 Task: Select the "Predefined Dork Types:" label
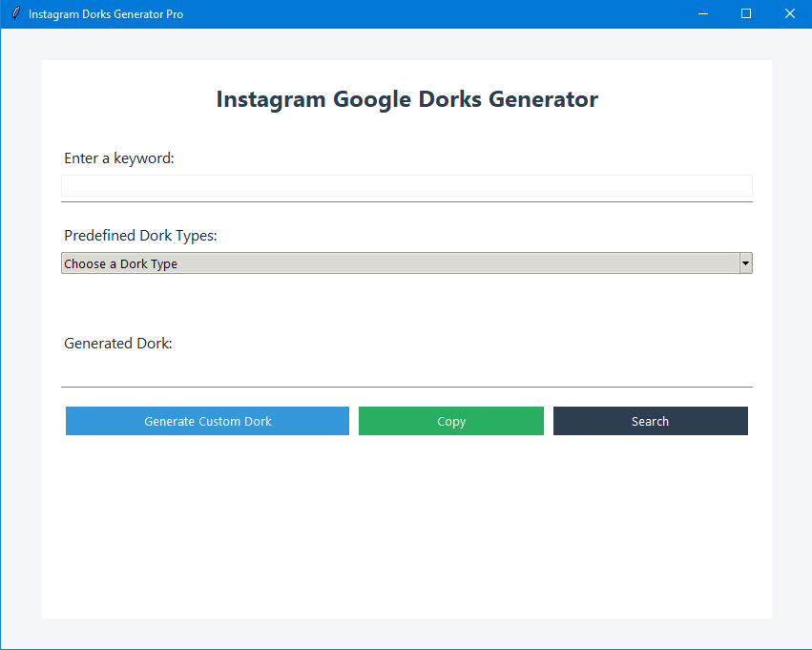pyautogui.click(x=140, y=235)
